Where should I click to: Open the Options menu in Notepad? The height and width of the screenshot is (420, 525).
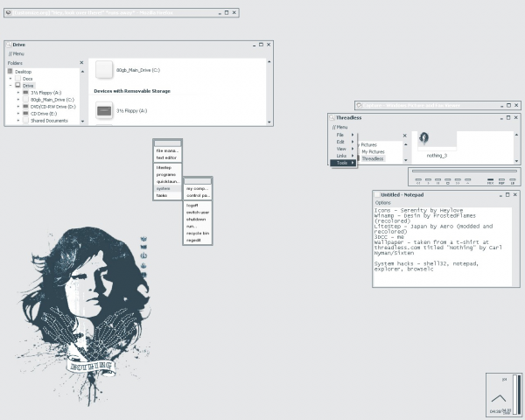382,203
